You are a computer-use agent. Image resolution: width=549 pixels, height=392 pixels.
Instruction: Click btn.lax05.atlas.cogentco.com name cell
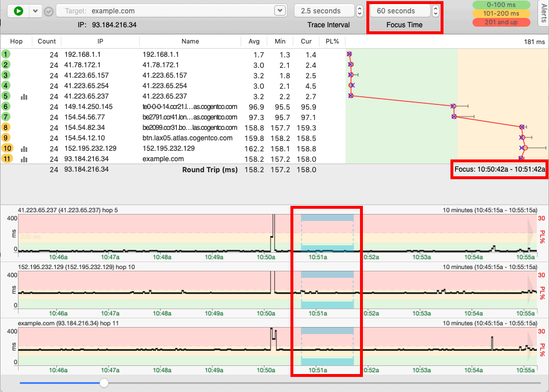coord(187,138)
